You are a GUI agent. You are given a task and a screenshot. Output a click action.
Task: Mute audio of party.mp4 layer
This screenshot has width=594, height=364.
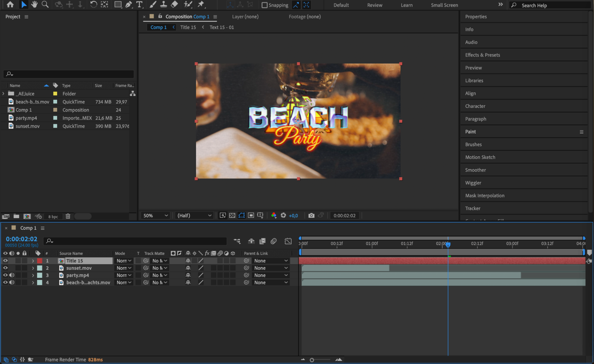pos(12,275)
